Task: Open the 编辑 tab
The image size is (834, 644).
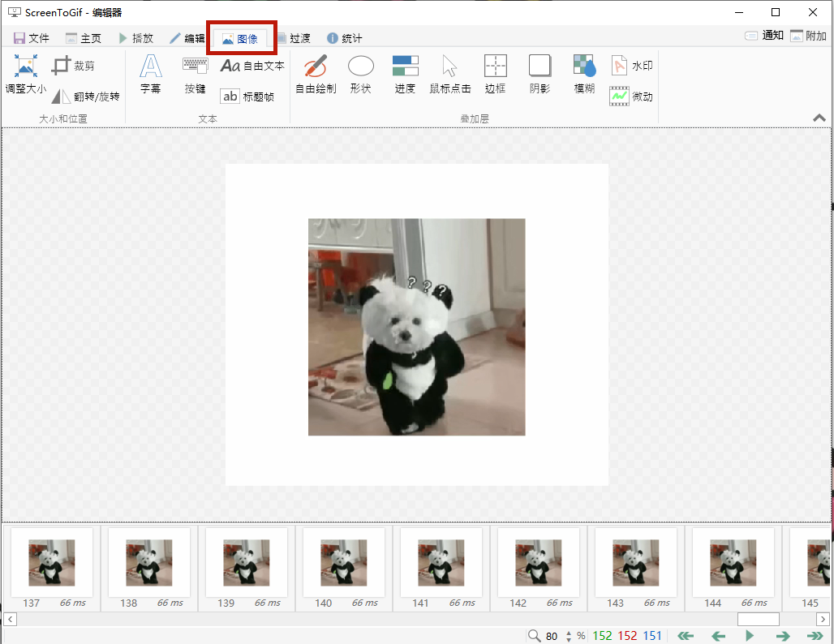Action: (x=187, y=38)
